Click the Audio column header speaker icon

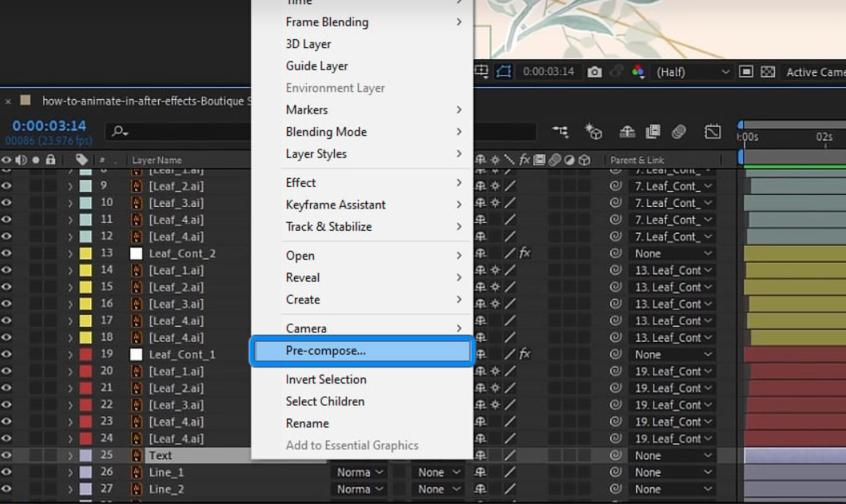tap(21, 160)
